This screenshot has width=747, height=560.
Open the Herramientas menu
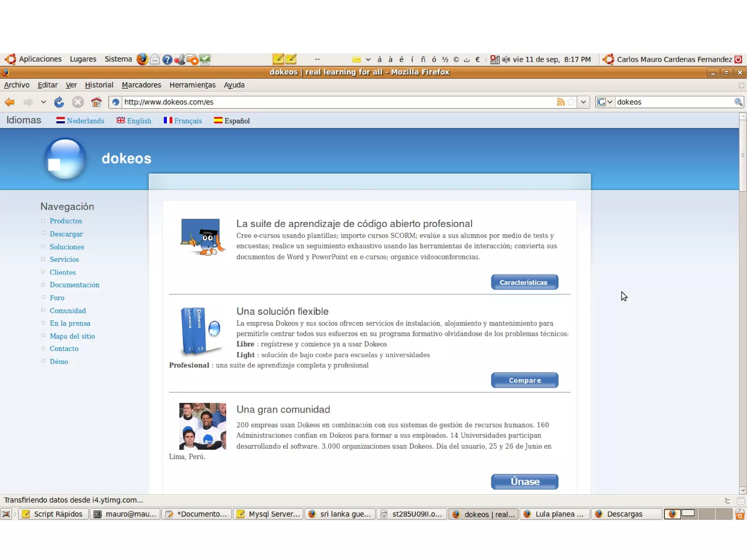[x=192, y=85]
